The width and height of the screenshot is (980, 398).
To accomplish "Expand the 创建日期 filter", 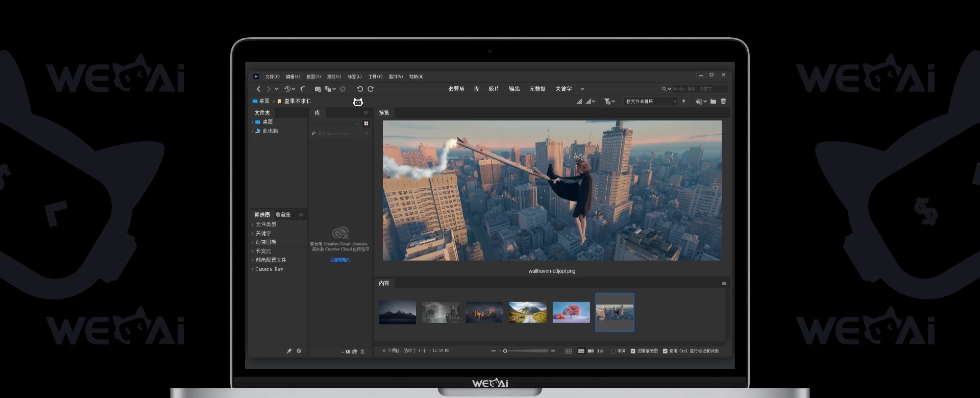I will [252, 242].
